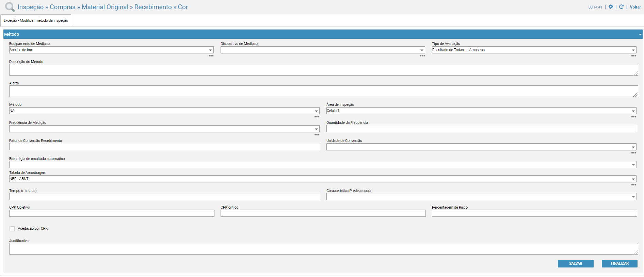Open the Equipamento de Medição dropdown

tap(111, 50)
